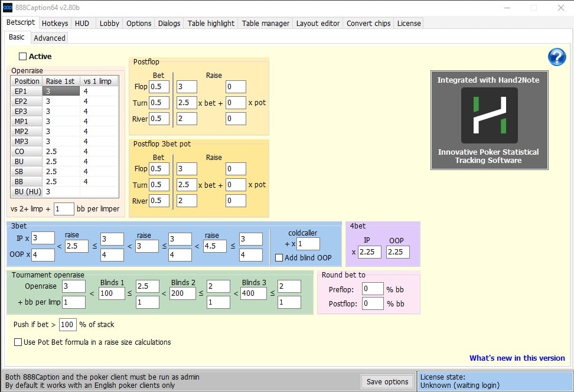
Task: Toggle the Add blind OOP checkbox
Action: (x=279, y=257)
